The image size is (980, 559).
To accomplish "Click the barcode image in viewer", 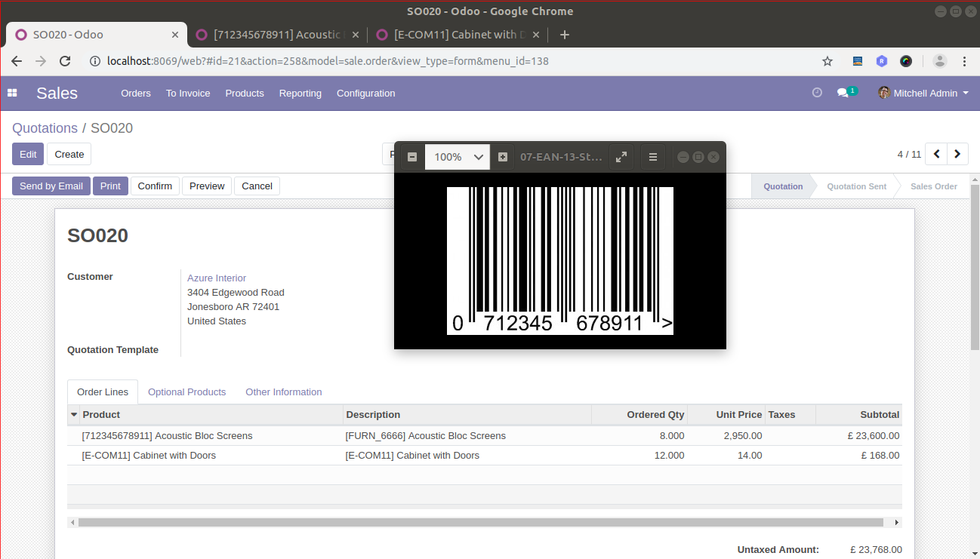I will [x=560, y=261].
